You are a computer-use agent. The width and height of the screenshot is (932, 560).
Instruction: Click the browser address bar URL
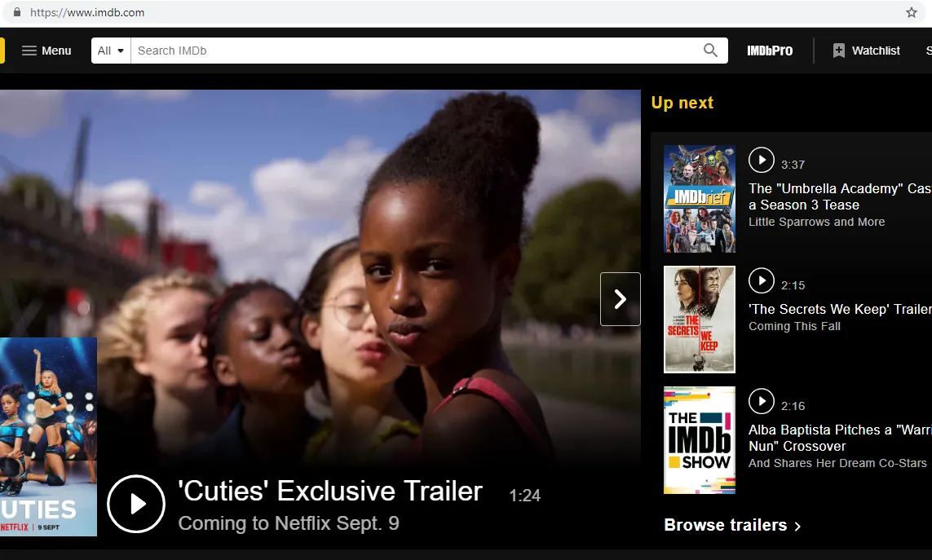click(x=87, y=12)
